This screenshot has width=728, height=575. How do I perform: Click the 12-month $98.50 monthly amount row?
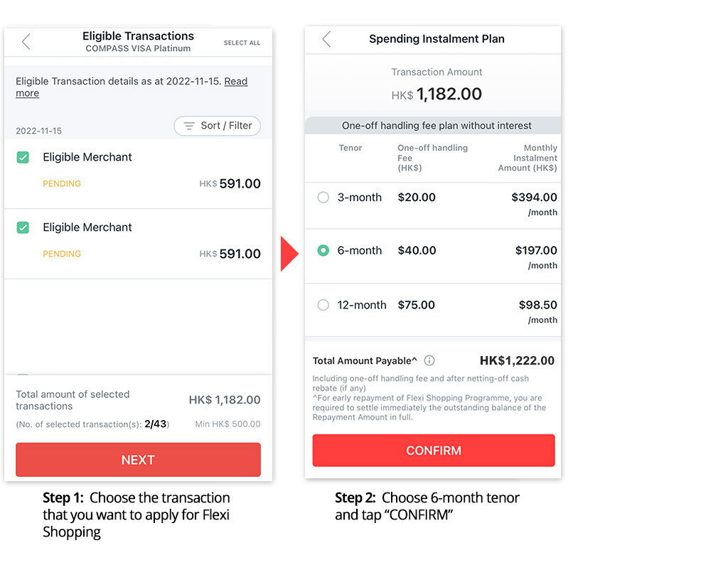(x=537, y=305)
